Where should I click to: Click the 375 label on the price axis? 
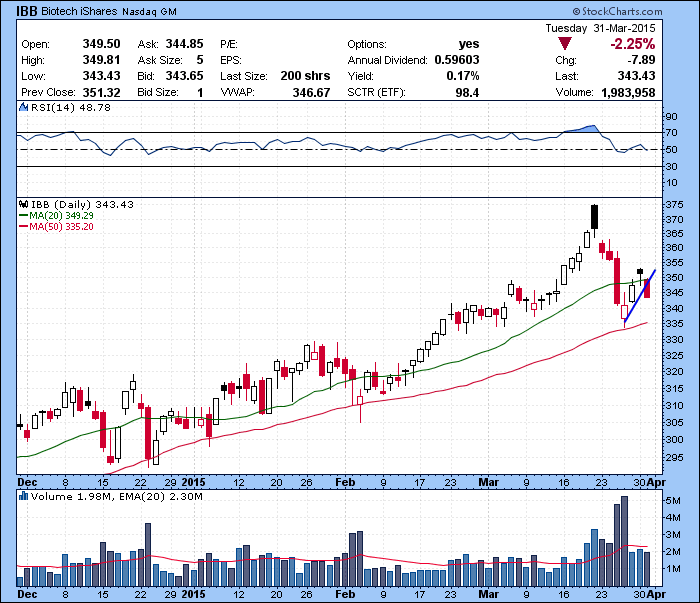pos(674,204)
